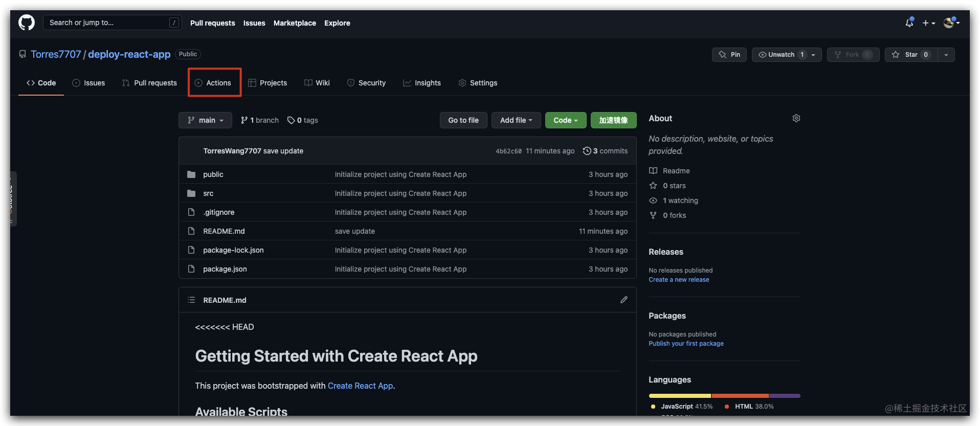Edit README with the pencil icon

click(x=624, y=300)
